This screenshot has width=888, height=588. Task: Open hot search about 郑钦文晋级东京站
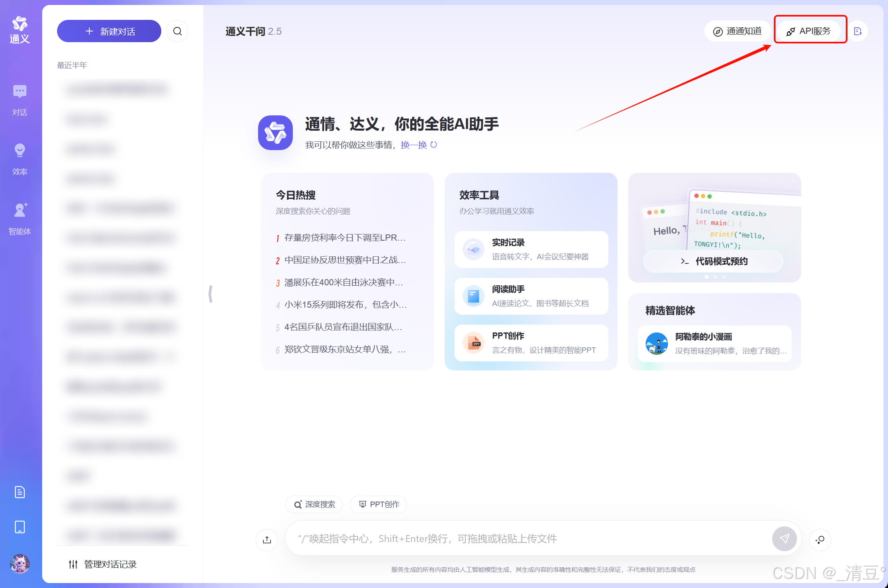[341, 349]
